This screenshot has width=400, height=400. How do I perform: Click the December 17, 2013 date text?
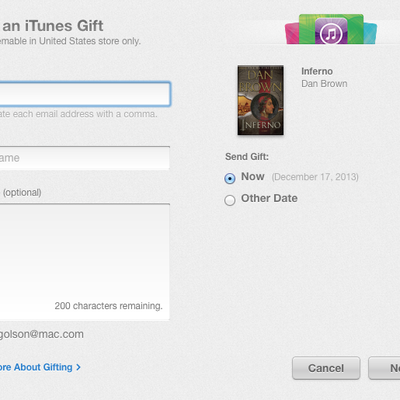[315, 177]
